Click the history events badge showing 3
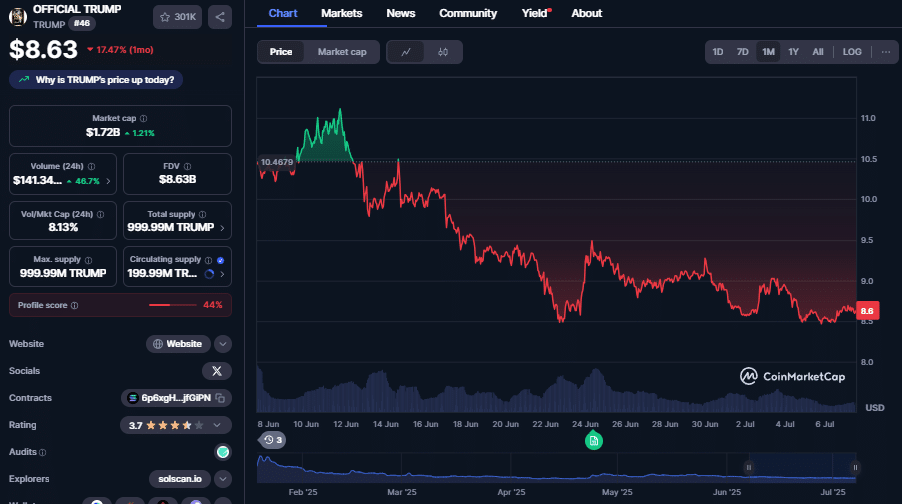Image resolution: width=902 pixels, height=504 pixels. coord(273,440)
